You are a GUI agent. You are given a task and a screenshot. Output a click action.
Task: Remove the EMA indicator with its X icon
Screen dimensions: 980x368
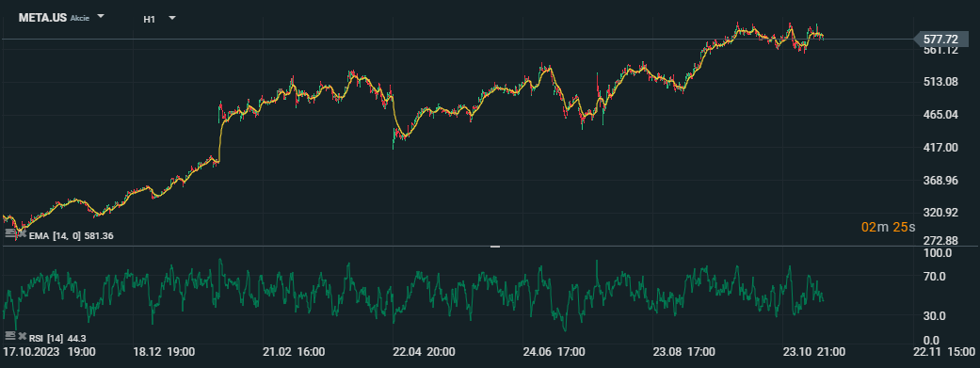click(x=23, y=233)
